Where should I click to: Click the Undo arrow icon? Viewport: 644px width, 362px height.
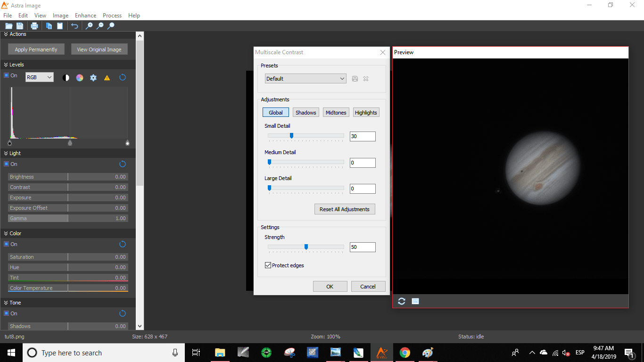(x=74, y=26)
